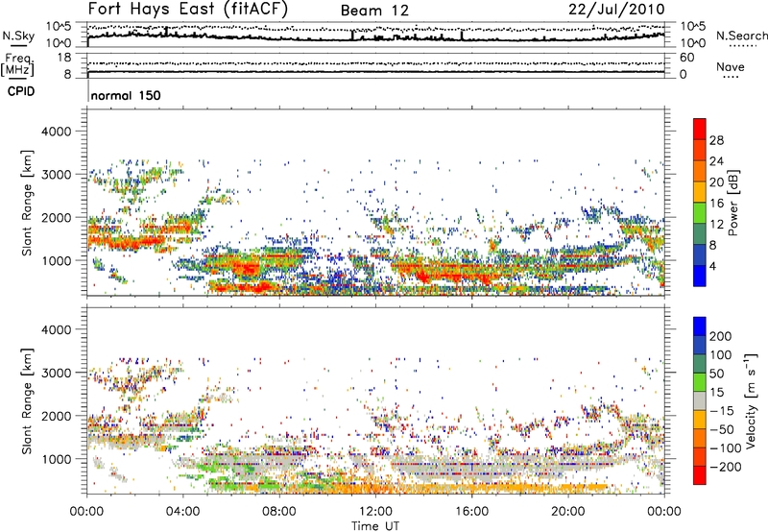
Task: Click the "-100" tick on Velocity colorbar
Action: (x=726, y=448)
